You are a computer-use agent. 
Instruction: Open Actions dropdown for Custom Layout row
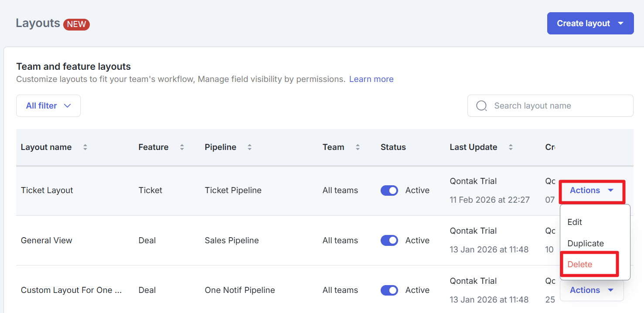[x=591, y=290]
